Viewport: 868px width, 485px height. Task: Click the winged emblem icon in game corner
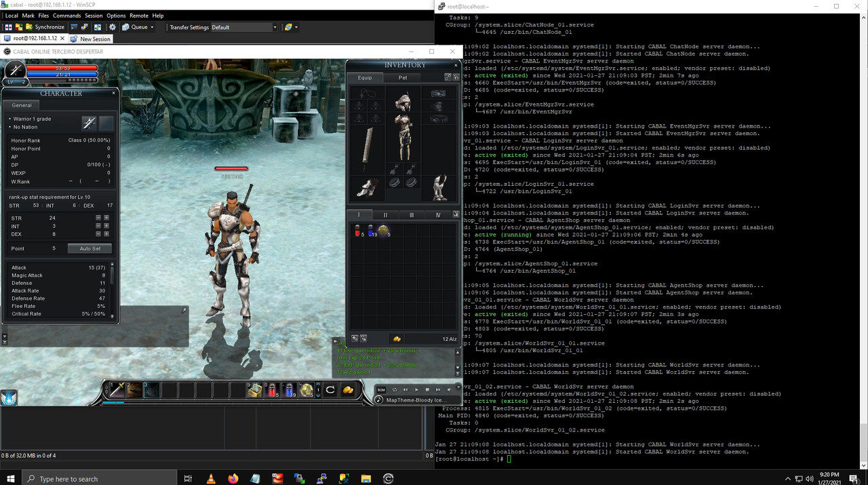[x=9, y=397]
